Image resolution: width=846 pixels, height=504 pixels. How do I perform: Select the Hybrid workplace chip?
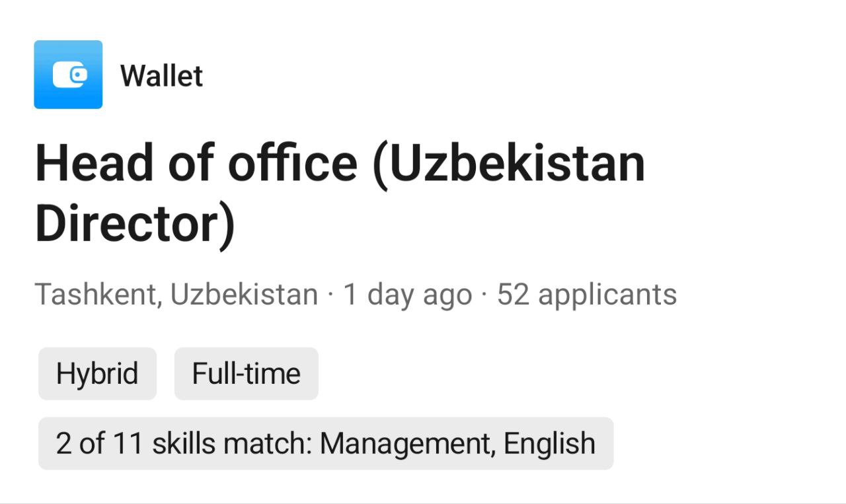[97, 374]
